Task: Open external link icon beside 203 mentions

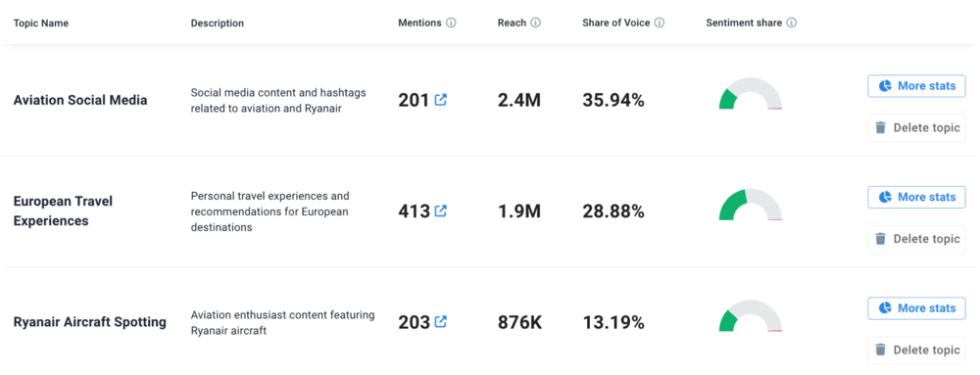Action: click(x=441, y=322)
